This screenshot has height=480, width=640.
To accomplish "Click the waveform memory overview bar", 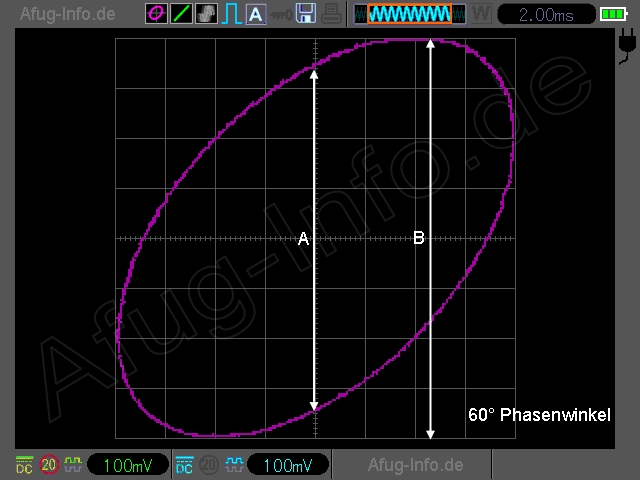I will pyautogui.click(x=409, y=14).
